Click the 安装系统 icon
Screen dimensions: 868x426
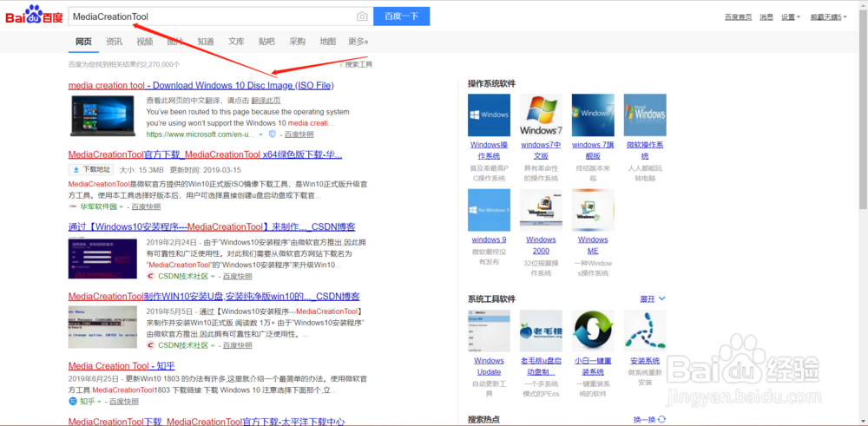click(x=645, y=331)
